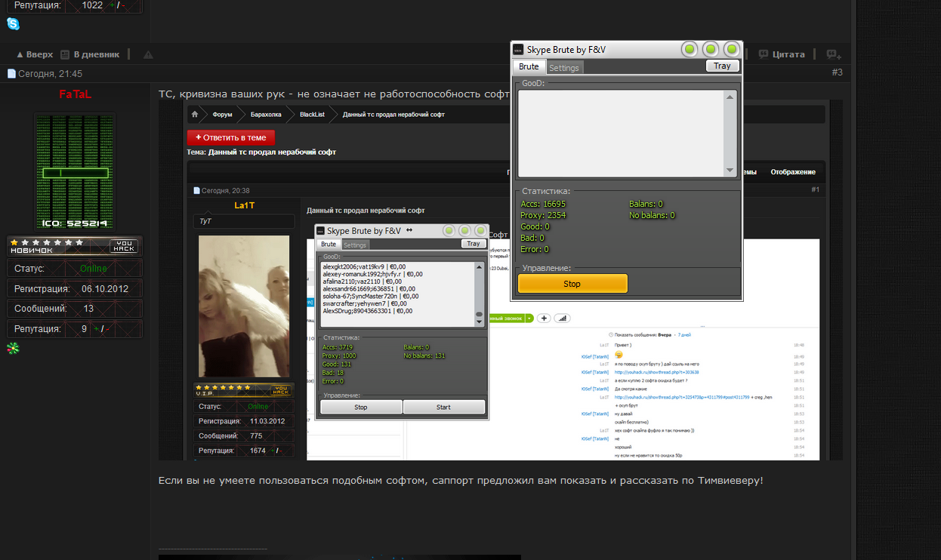Switch to the Settings tab in front Skype Brute window
Screen dimensions: 941x560
[x=563, y=67]
